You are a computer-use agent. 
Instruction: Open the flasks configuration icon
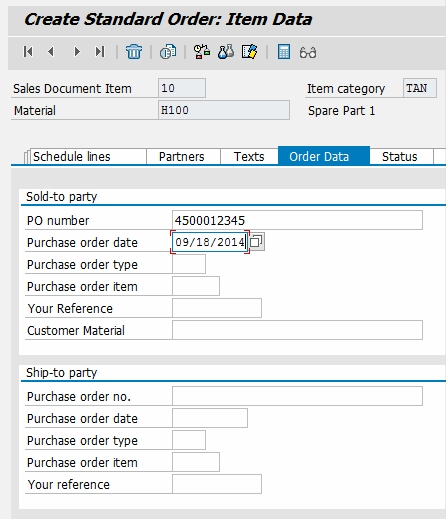click(226, 52)
